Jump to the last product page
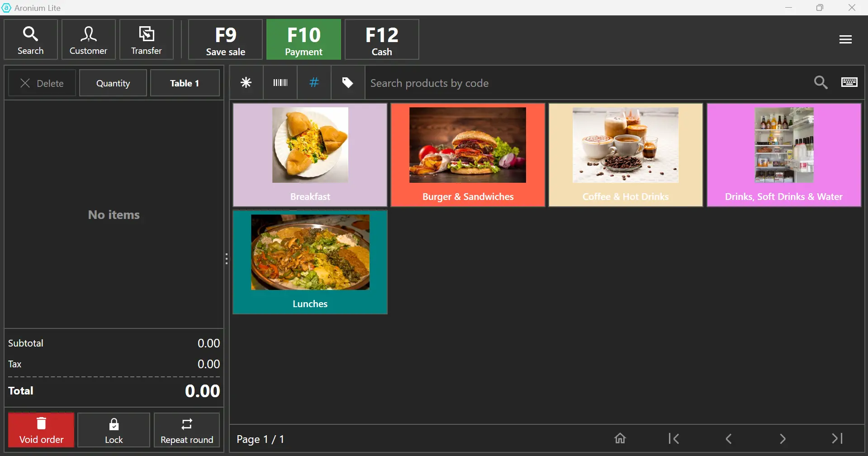This screenshot has height=456, width=868. click(x=837, y=438)
